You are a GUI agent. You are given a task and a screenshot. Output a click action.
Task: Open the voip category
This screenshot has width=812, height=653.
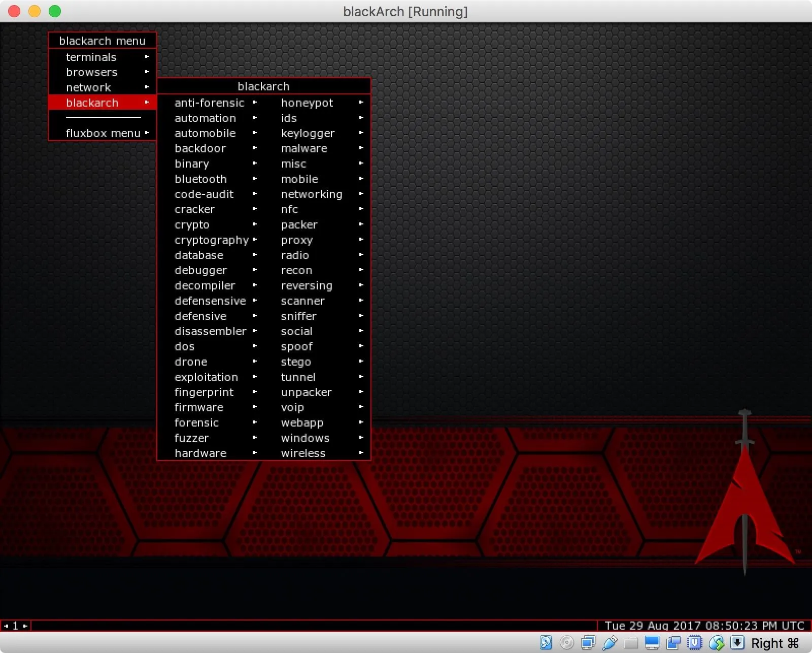coord(317,407)
